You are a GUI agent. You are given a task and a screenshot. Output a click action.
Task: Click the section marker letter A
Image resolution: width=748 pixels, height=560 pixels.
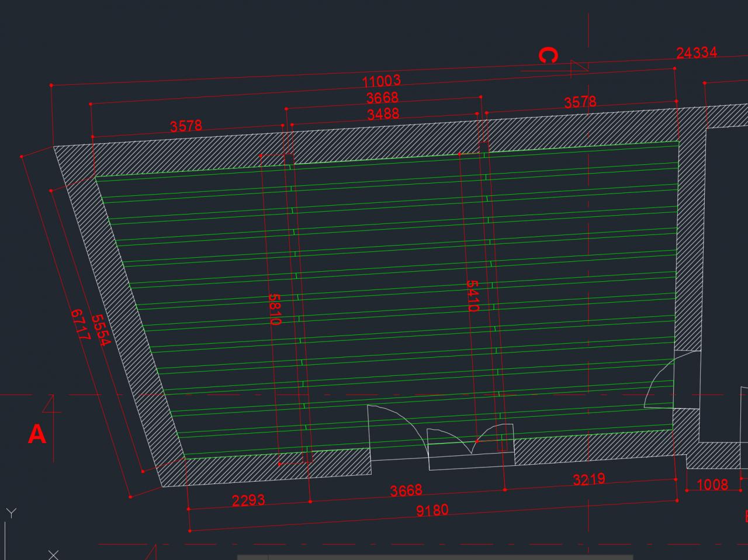(x=37, y=435)
